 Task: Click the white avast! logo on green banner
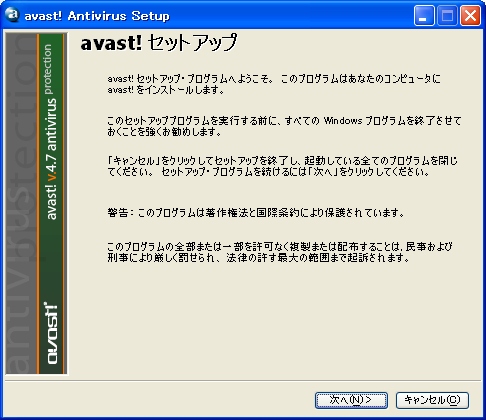[x=52, y=333]
